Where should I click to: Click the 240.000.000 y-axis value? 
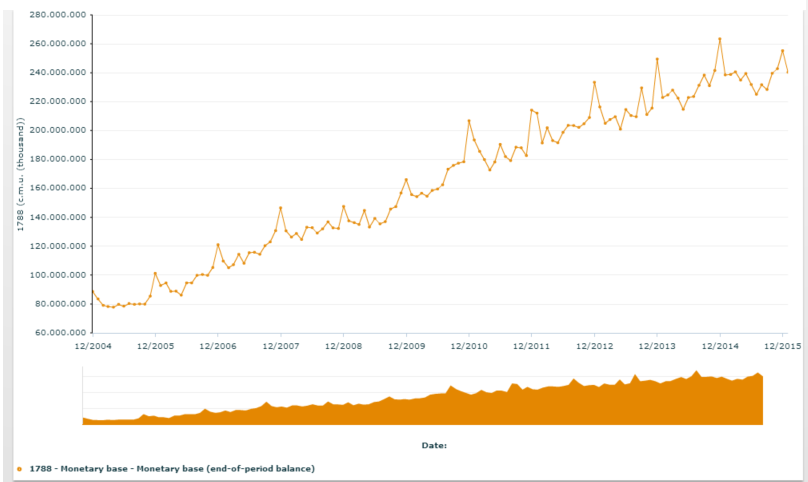(58, 73)
